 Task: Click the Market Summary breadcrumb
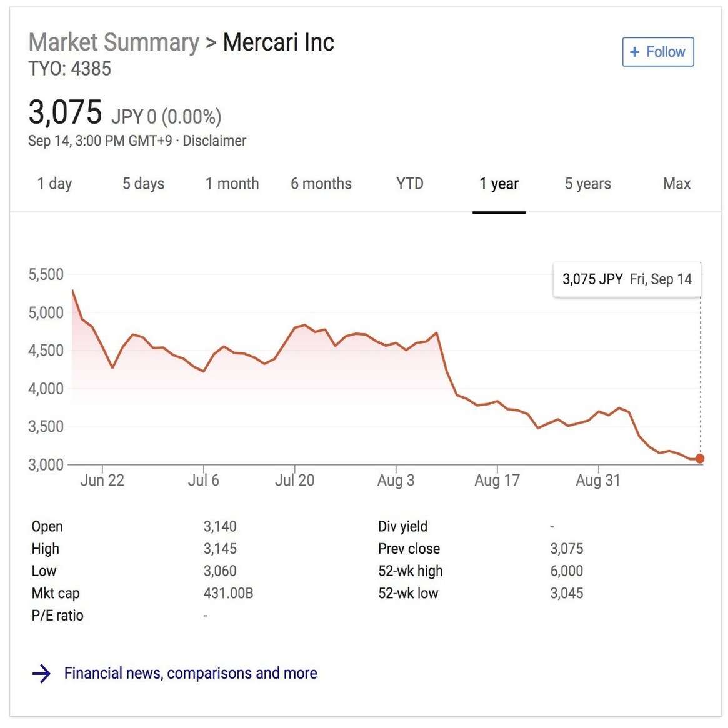point(114,42)
